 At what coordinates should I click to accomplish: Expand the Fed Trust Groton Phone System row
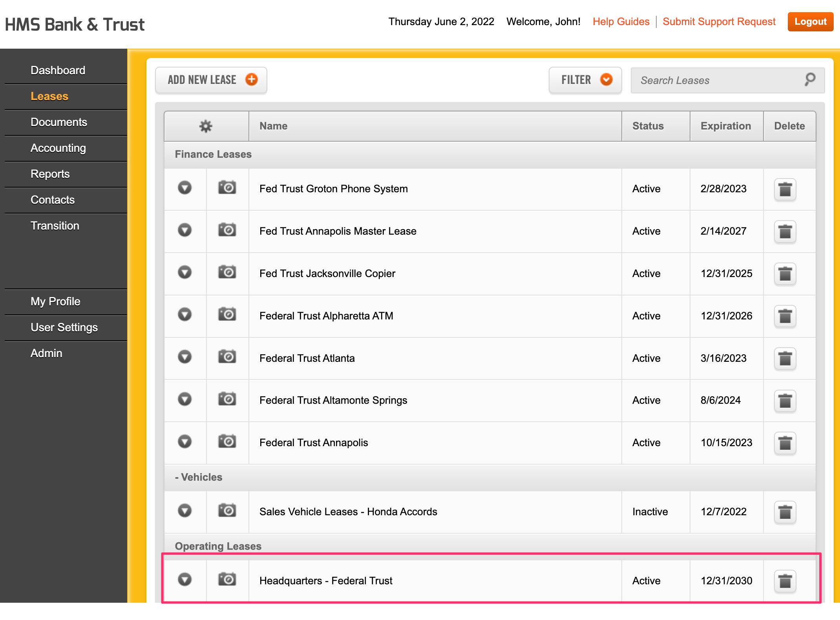pyautogui.click(x=184, y=188)
